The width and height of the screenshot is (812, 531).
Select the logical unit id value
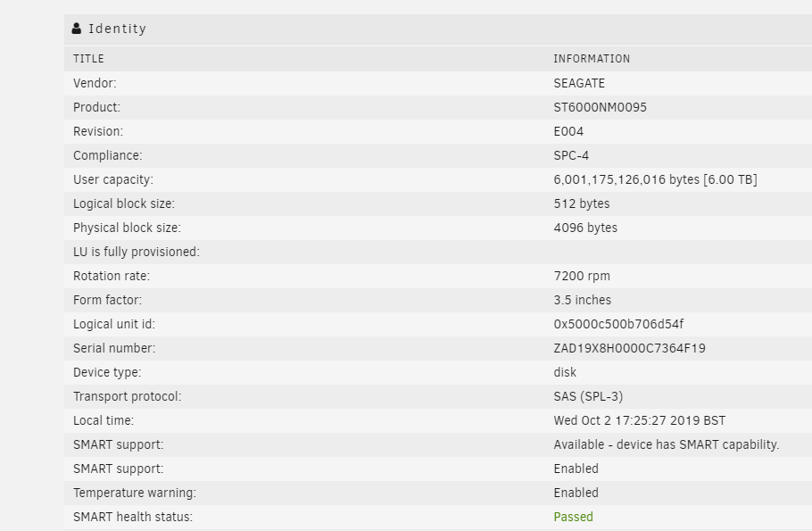618,324
